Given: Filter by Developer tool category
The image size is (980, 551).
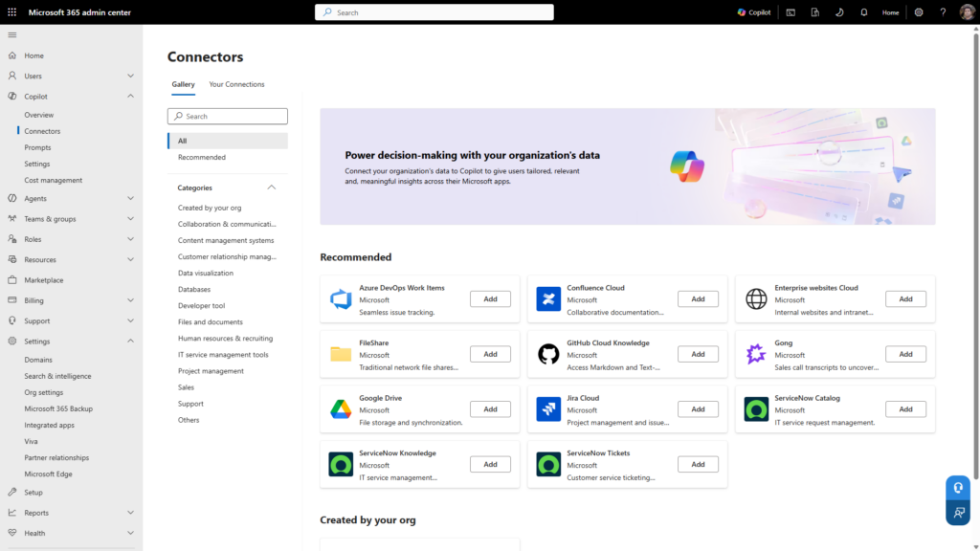Looking at the screenshot, I should coord(201,305).
